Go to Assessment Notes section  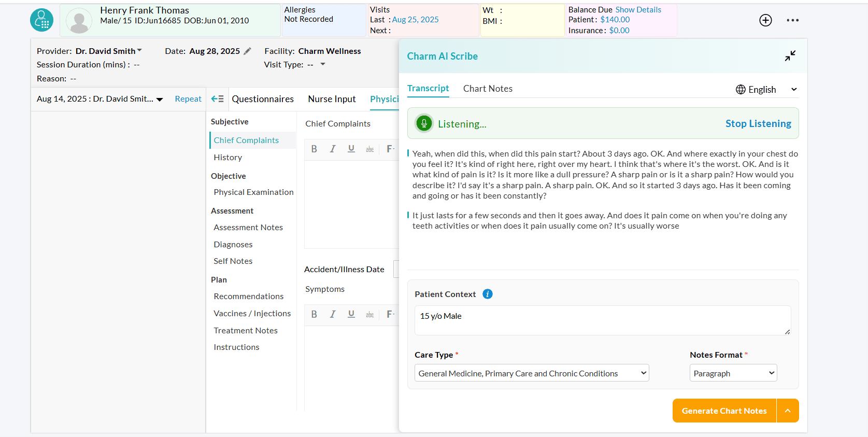[248, 228]
